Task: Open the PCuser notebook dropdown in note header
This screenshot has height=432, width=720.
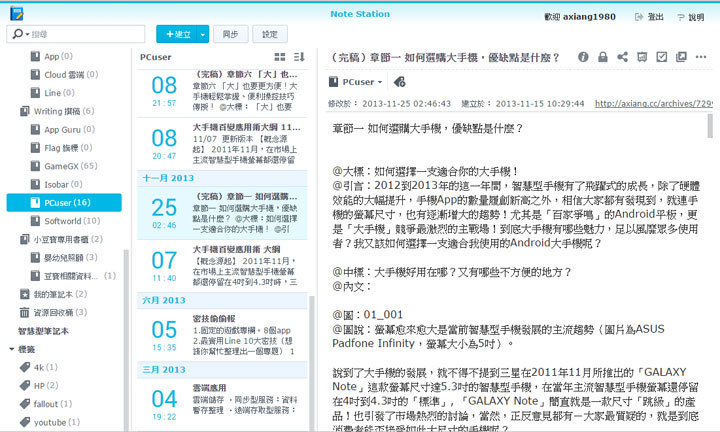Action: [359, 82]
